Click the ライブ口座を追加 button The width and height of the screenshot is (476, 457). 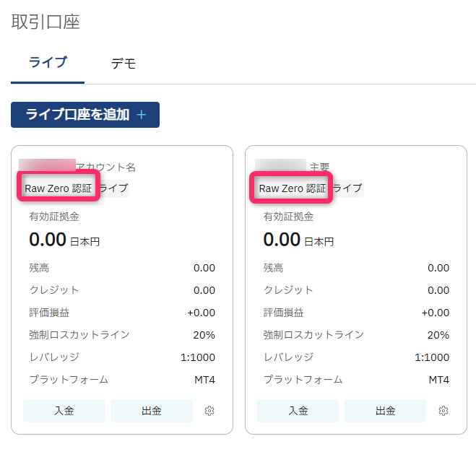coord(85,115)
